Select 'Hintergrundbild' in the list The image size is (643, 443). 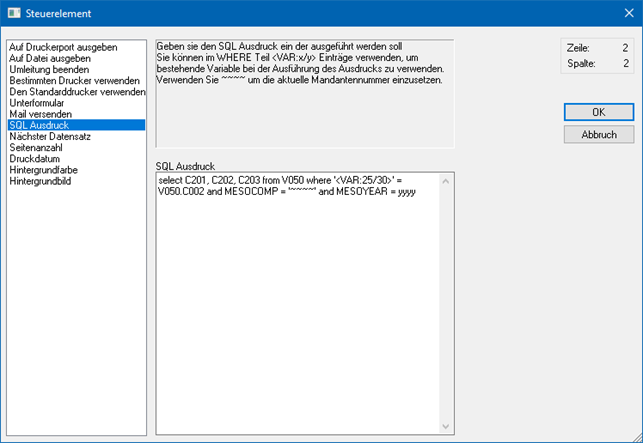click(x=41, y=181)
